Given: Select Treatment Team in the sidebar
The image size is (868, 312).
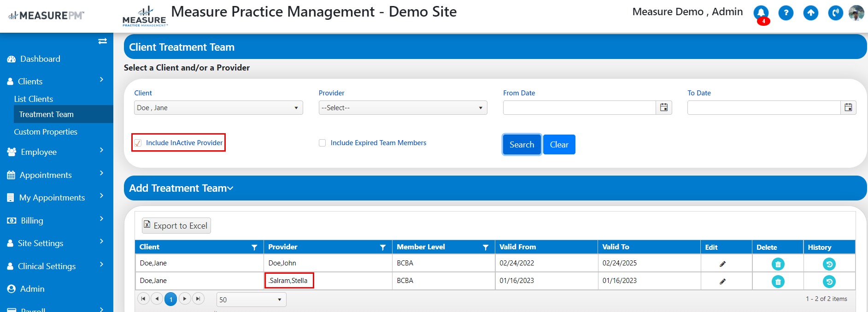Looking at the screenshot, I should tap(64, 114).
